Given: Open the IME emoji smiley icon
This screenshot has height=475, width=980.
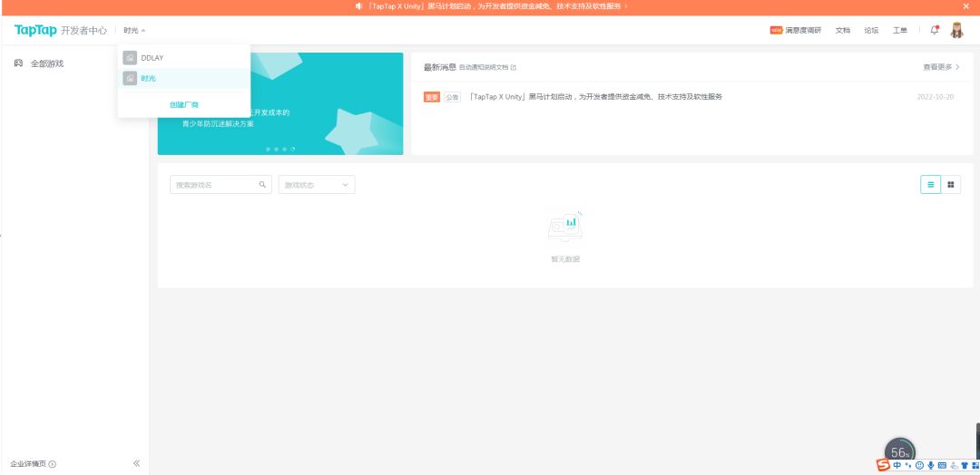Looking at the screenshot, I should (919, 465).
